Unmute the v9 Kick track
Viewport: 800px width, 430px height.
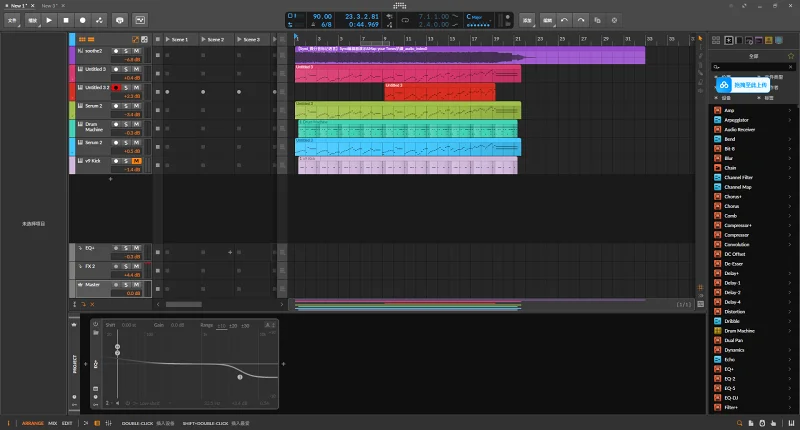[136, 161]
